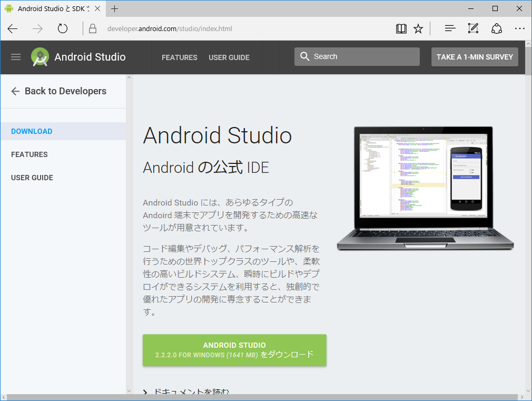Click Back to Developers link
532x401 pixels.
(58, 91)
